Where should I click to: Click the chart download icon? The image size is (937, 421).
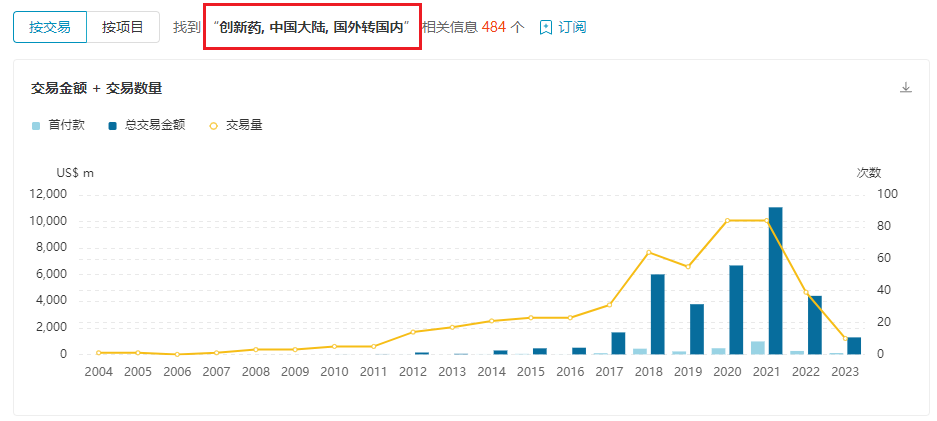906,88
